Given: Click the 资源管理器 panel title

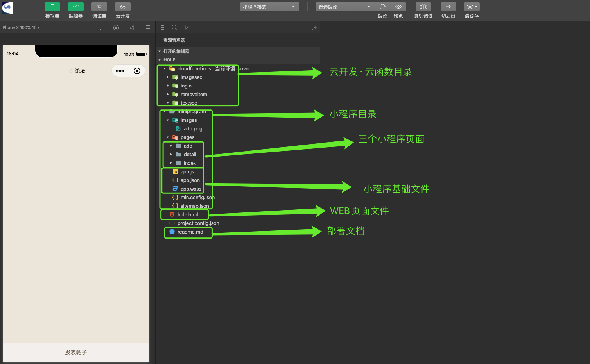Looking at the screenshot, I should click(174, 40).
